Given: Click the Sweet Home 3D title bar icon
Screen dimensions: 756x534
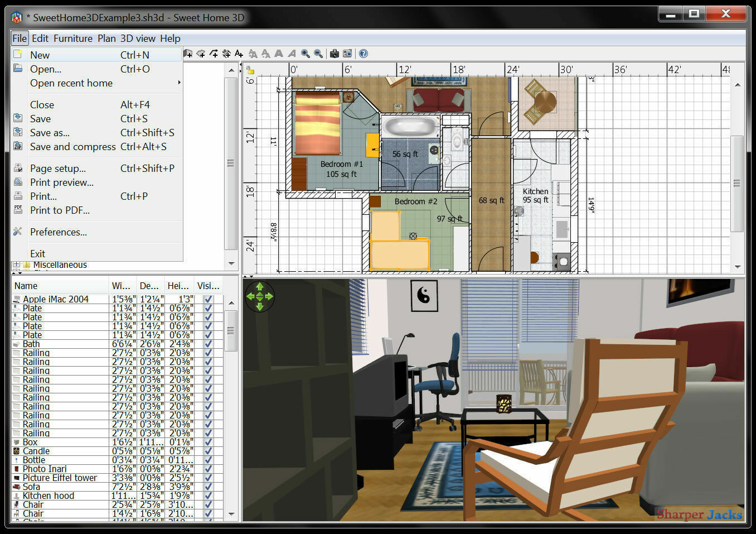Looking at the screenshot, I should 17,17.
